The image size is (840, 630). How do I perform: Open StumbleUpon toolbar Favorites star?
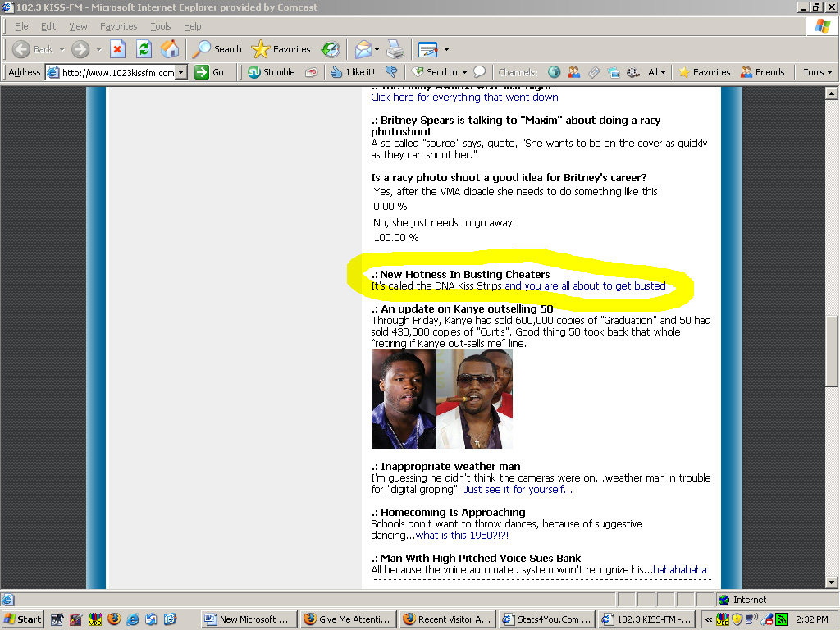705,72
